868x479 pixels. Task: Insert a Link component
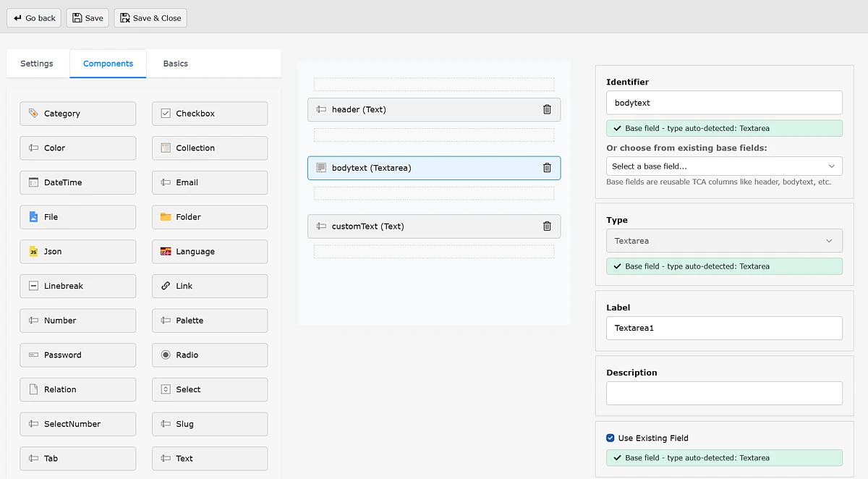pyautogui.click(x=210, y=286)
